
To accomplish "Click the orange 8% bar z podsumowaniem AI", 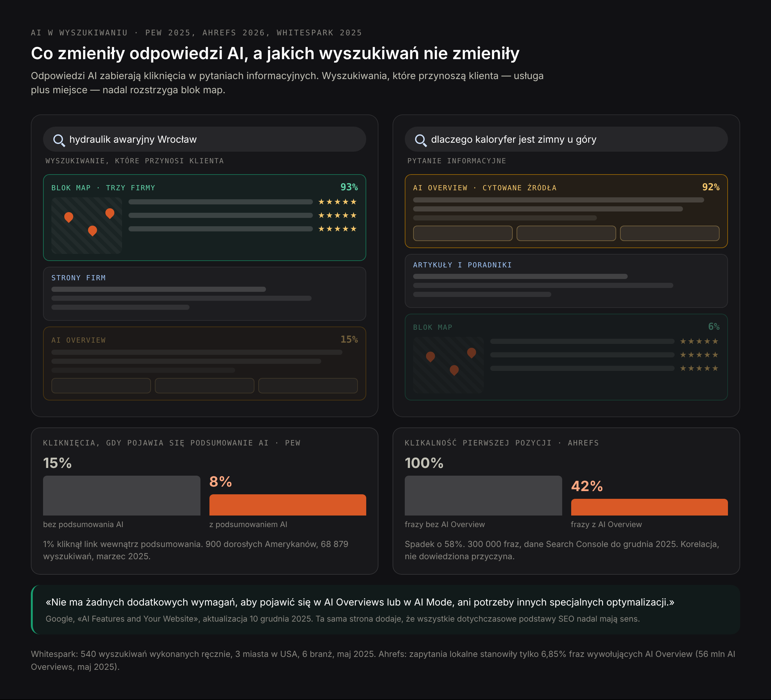I will tap(288, 505).
